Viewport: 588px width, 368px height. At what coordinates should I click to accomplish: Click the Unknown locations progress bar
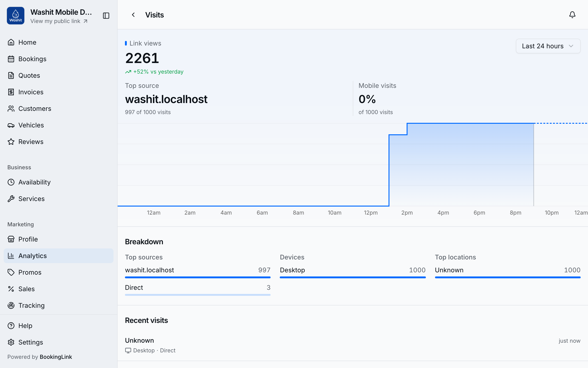(508, 277)
